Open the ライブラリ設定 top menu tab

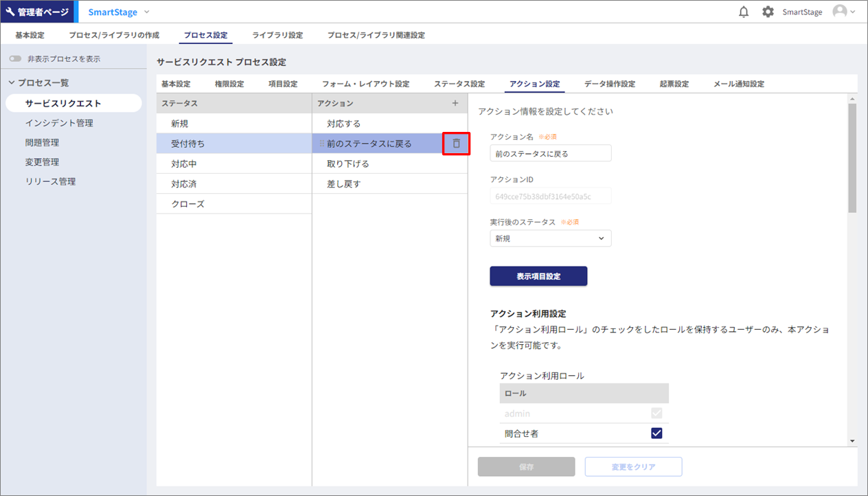pos(277,35)
